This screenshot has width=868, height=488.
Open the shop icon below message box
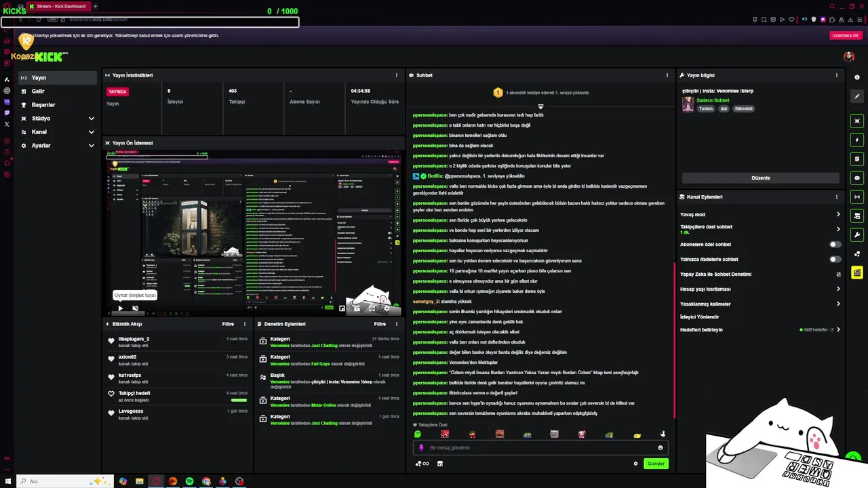click(x=440, y=464)
